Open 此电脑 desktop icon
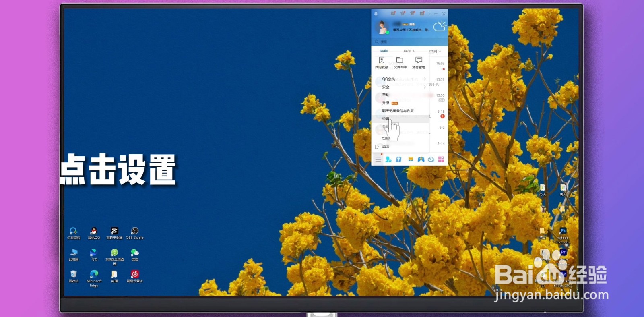The height and width of the screenshot is (317, 644). (73, 255)
